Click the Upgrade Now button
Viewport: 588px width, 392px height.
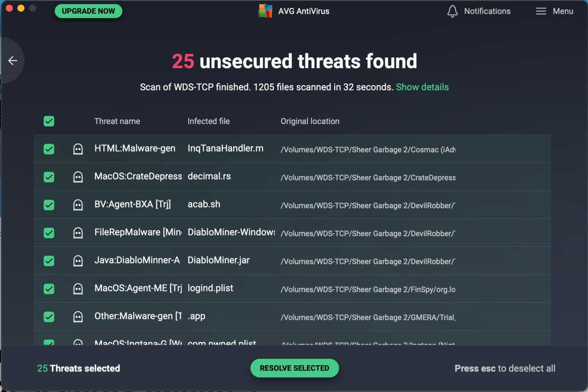pos(88,11)
